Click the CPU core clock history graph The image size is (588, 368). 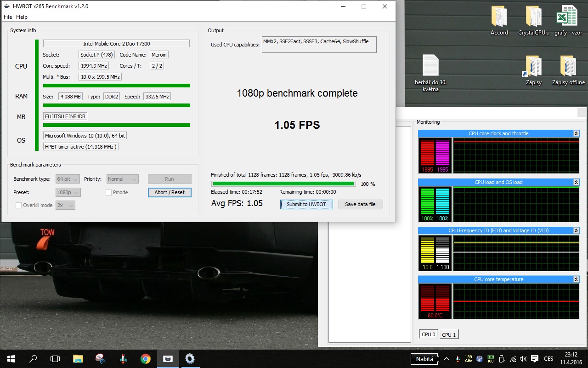pos(516,155)
